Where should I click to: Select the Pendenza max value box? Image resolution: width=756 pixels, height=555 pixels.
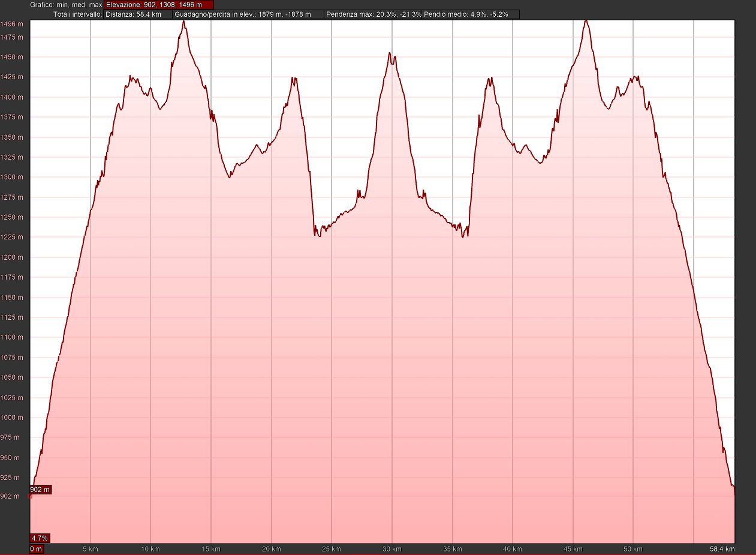373,14
